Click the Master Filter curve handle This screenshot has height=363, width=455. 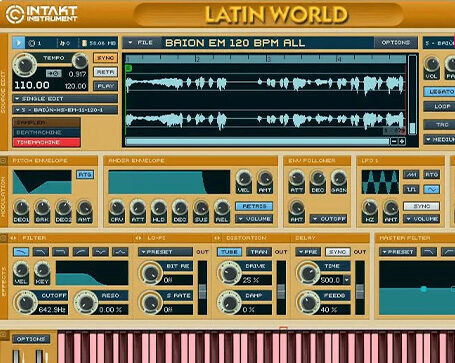(424, 289)
